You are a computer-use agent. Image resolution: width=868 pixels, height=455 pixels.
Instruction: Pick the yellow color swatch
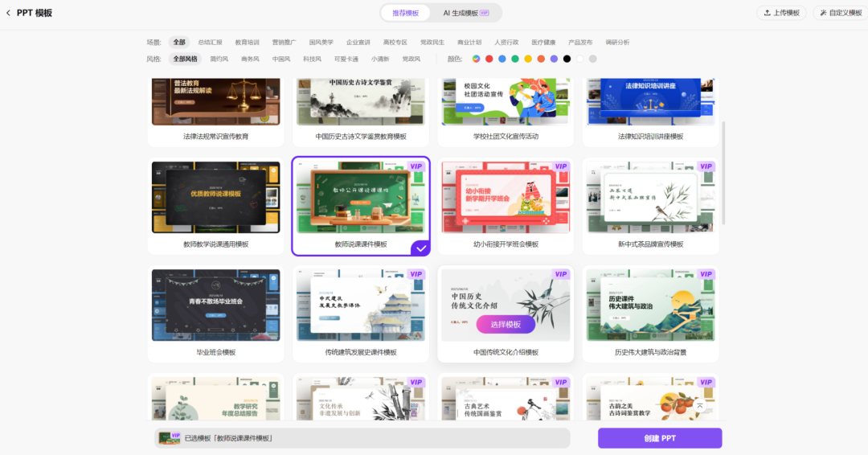(x=528, y=59)
